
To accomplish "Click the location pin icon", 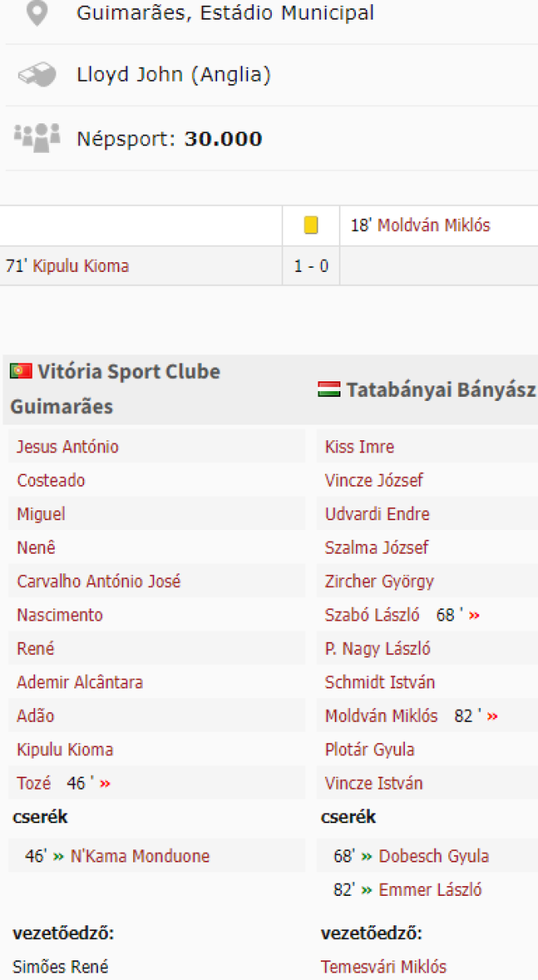I will click(x=38, y=12).
